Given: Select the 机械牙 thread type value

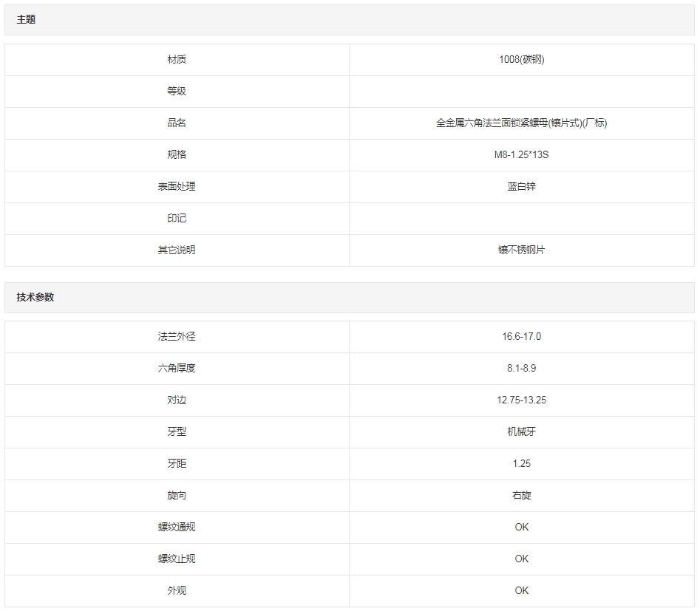Looking at the screenshot, I should [521, 432].
